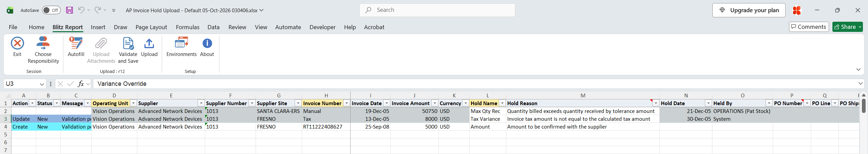Viewport: 868px width, 154px height.
Task: Open the Name Box dropdown
Action: point(42,84)
